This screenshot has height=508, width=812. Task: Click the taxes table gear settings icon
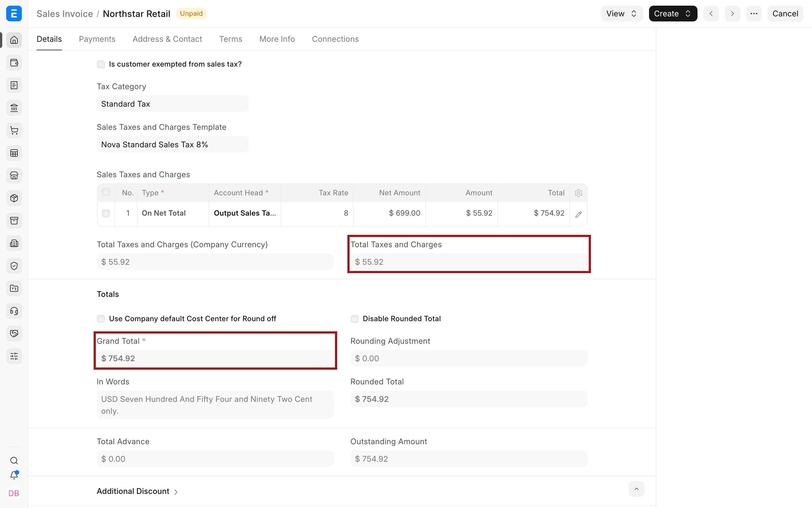(578, 193)
